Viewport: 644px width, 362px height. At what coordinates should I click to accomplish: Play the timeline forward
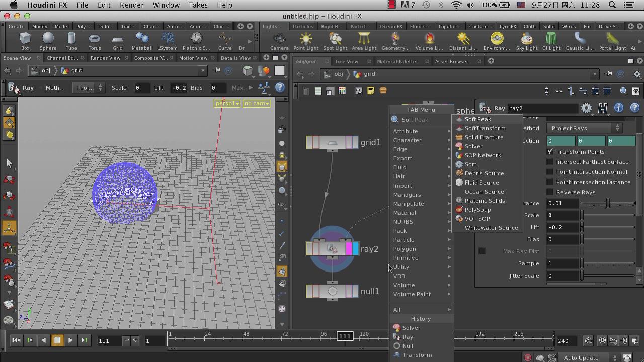click(70, 340)
